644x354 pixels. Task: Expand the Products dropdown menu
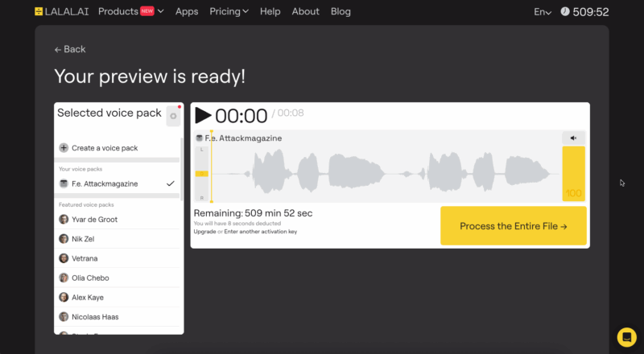(x=131, y=11)
